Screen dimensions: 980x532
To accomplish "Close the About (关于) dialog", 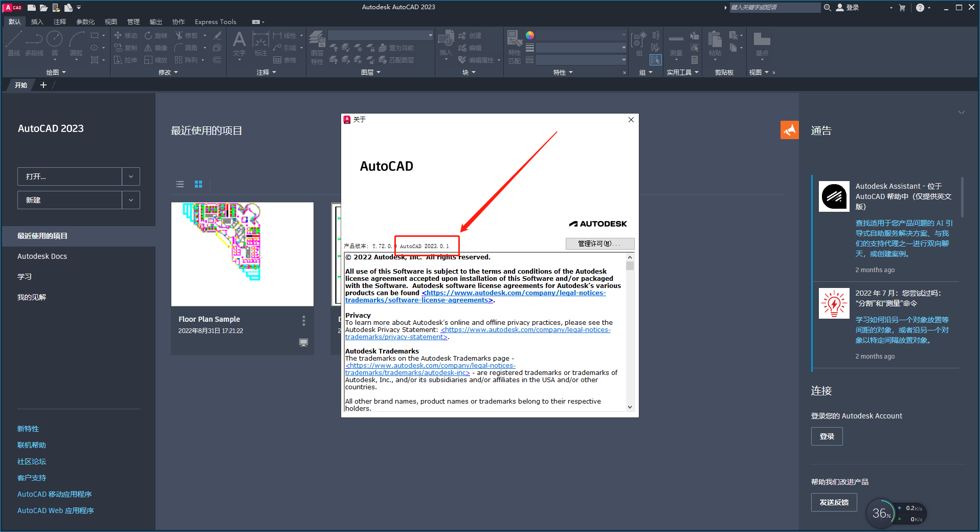I will click(x=631, y=120).
